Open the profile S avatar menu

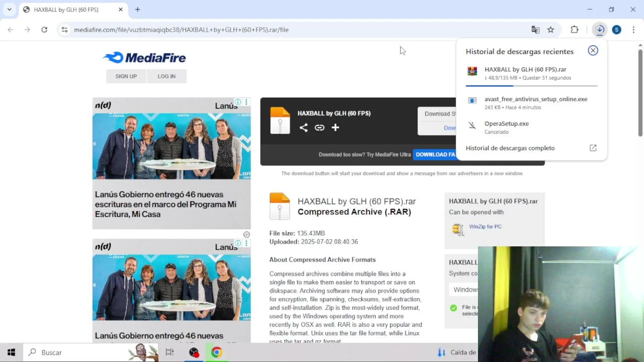pyautogui.click(x=617, y=30)
